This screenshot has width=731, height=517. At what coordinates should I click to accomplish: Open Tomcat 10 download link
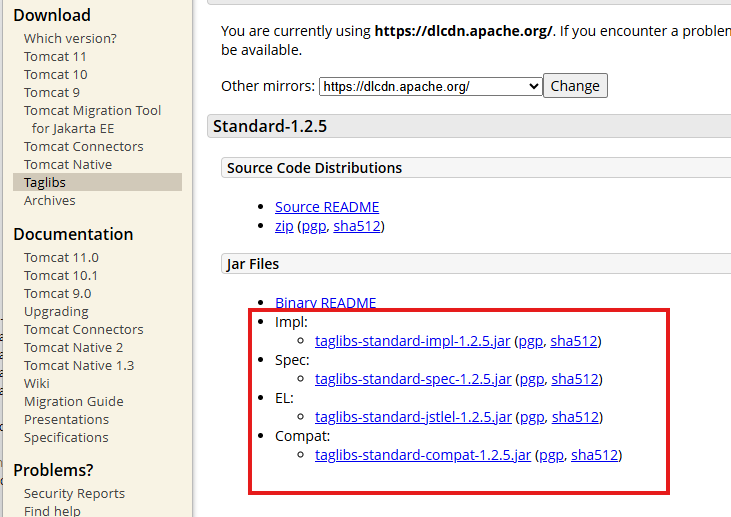tap(55, 75)
